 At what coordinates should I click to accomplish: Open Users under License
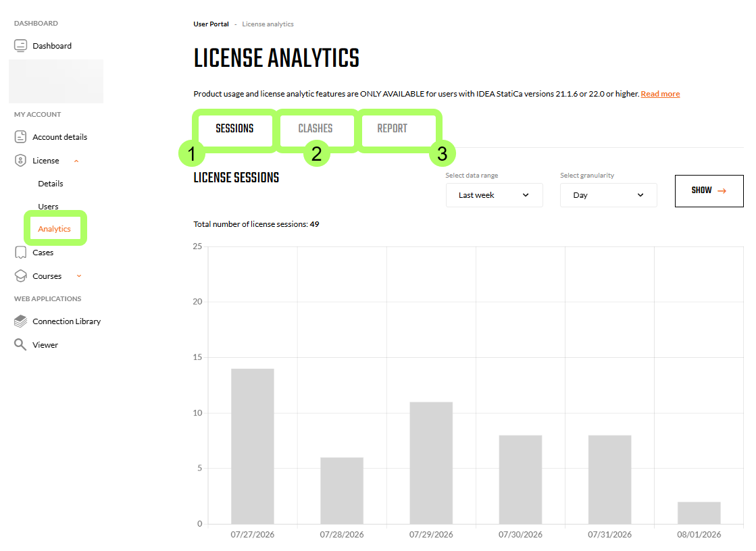[48, 207]
